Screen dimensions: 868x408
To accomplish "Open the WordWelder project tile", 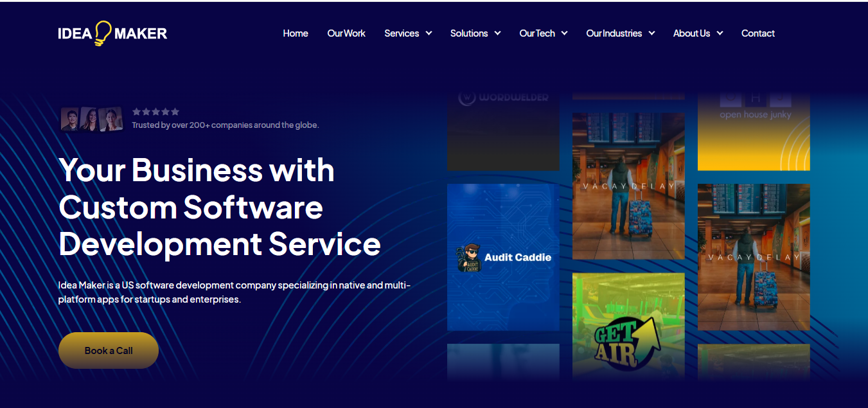I will [503, 132].
